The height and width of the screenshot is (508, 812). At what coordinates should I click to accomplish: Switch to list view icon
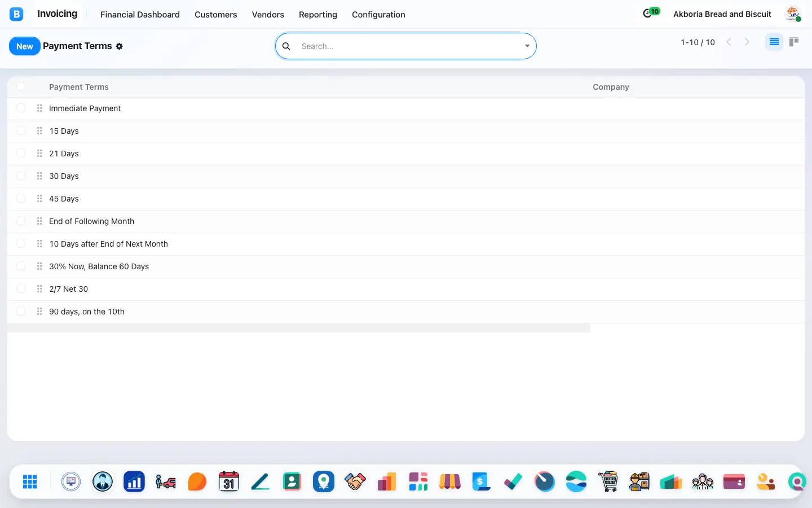click(774, 42)
